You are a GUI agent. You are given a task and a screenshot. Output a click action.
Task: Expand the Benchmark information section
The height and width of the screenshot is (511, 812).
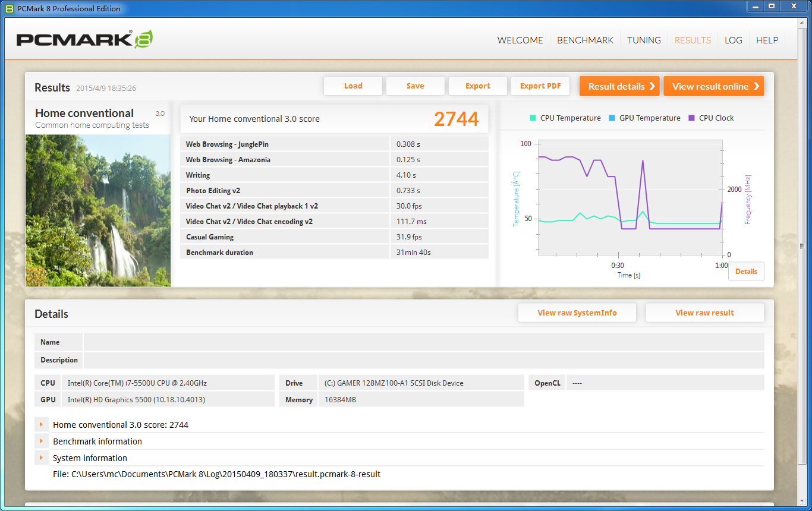42,441
